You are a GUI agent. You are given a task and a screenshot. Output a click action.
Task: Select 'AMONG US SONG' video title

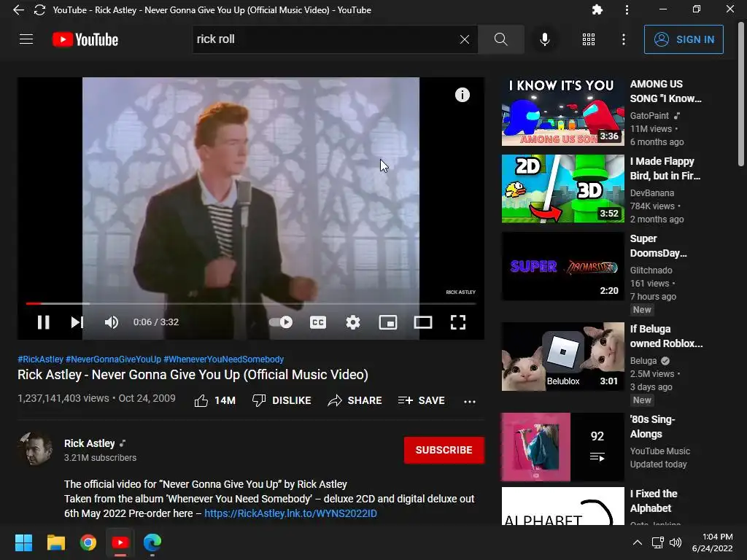[665, 91]
